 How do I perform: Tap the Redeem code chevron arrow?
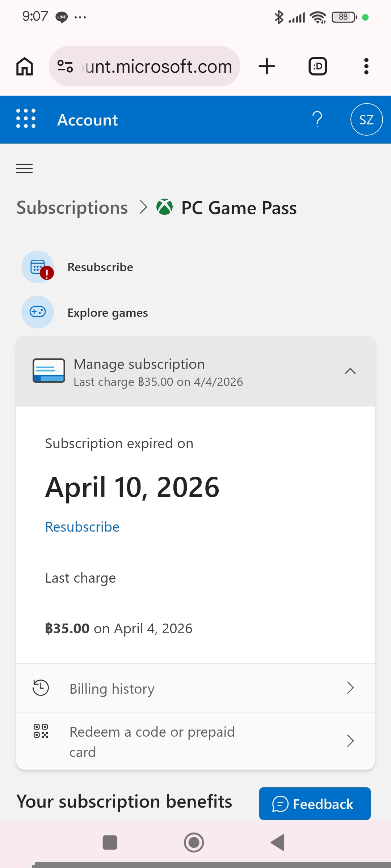coord(350,741)
